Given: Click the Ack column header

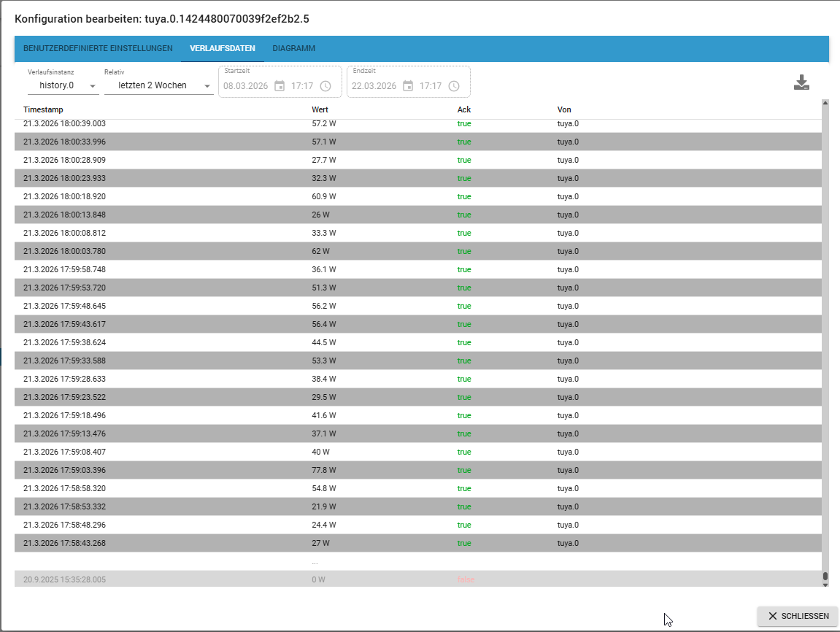Looking at the screenshot, I should point(464,109).
